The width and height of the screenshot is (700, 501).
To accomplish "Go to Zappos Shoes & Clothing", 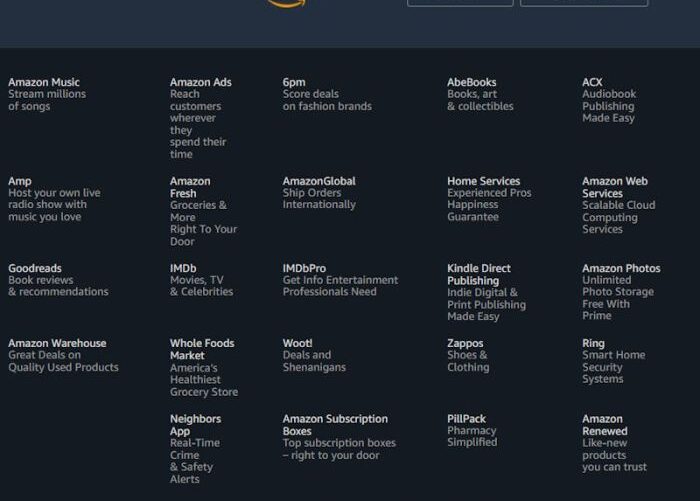I will tap(468, 355).
